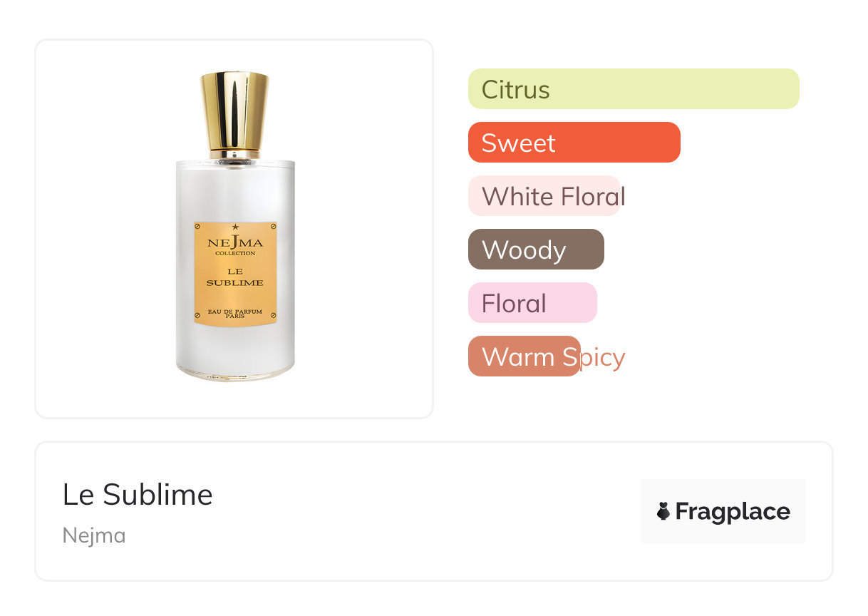Select the Sweet accord bar
The height and width of the screenshot is (616, 868).
tap(574, 143)
